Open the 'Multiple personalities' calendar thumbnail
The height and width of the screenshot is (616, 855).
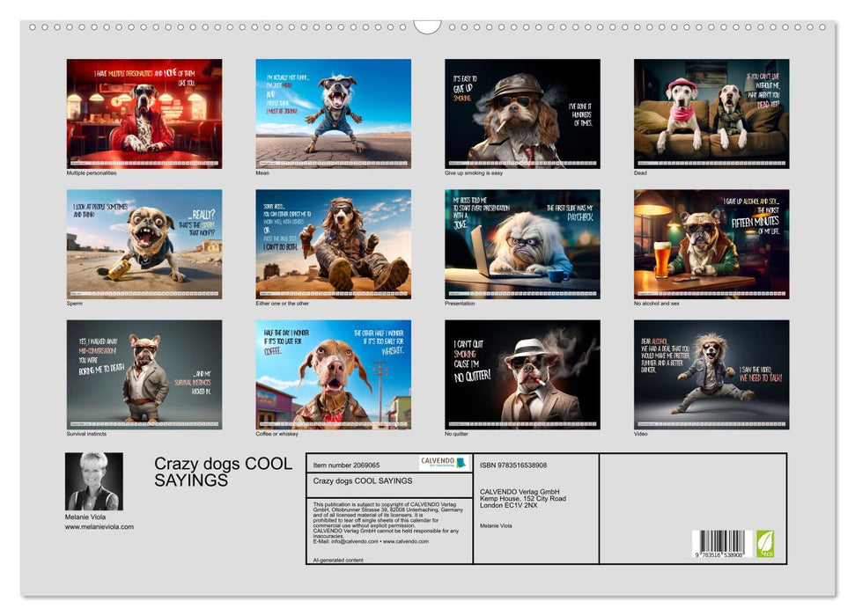[144, 113]
